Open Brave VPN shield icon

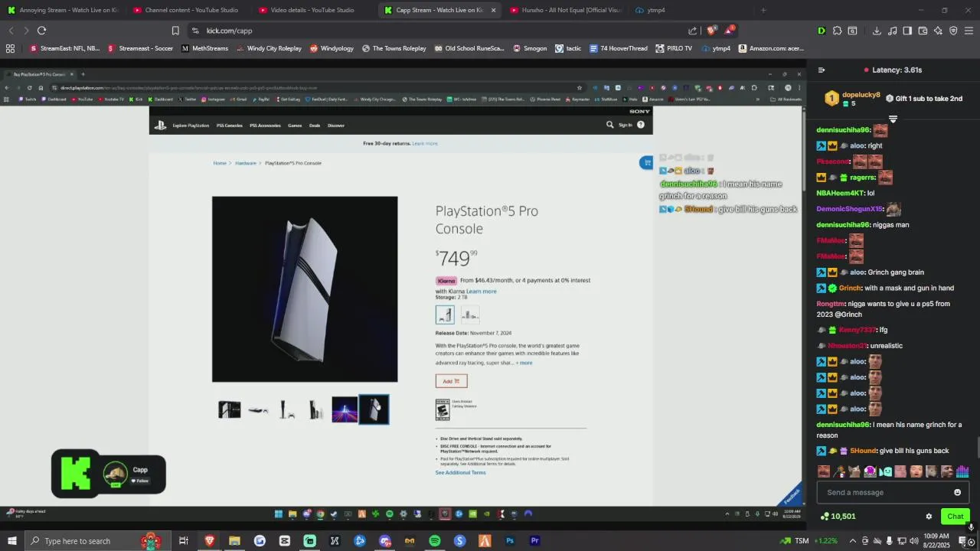point(953,31)
